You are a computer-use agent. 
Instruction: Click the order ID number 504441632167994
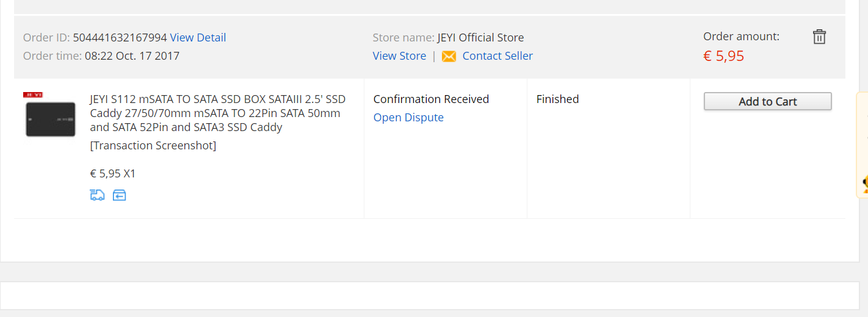point(120,37)
